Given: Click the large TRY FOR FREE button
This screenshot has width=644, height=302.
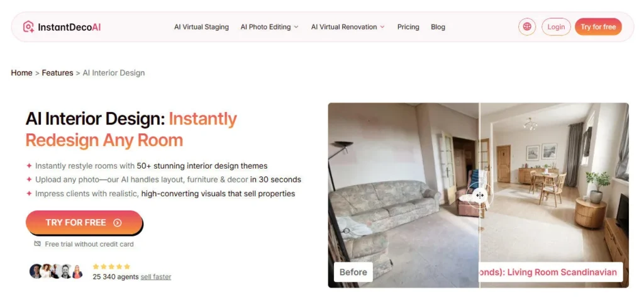Looking at the screenshot, I should (x=84, y=223).
